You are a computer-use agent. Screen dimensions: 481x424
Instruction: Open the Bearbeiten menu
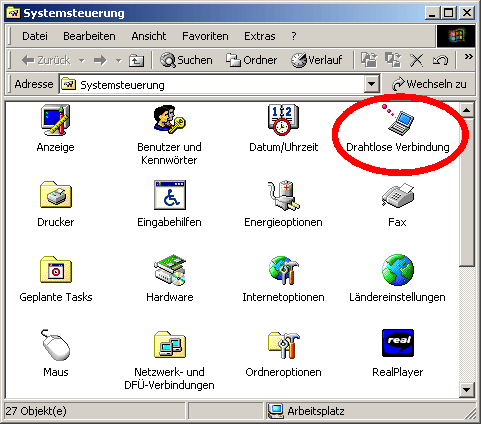[x=89, y=36]
